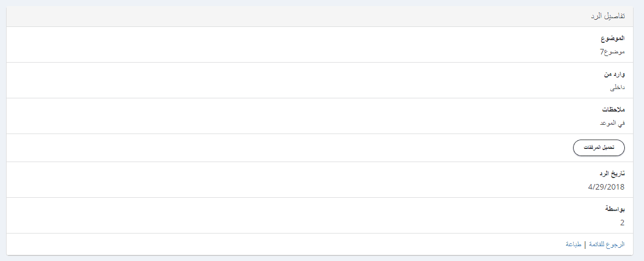Click the ملاحظات notes label

pyautogui.click(x=612, y=110)
